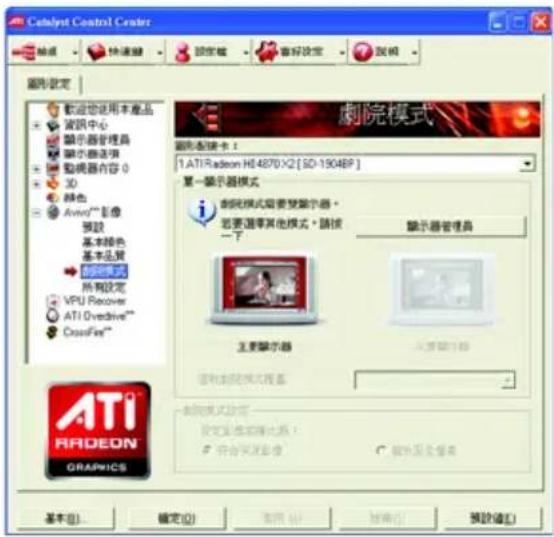Viewport: 554px width, 537px height.
Task: Click the Profiles person icon in toolbar
Action: point(183,52)
